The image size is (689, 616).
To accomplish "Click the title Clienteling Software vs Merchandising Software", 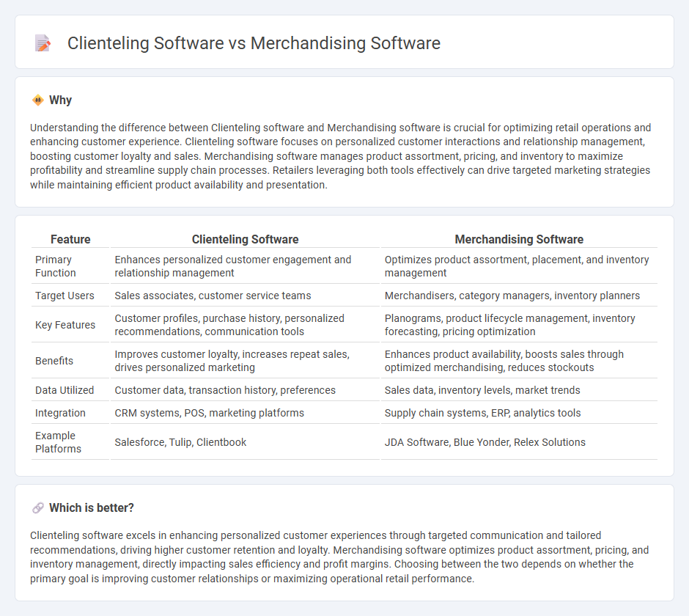I will point(254,43).
